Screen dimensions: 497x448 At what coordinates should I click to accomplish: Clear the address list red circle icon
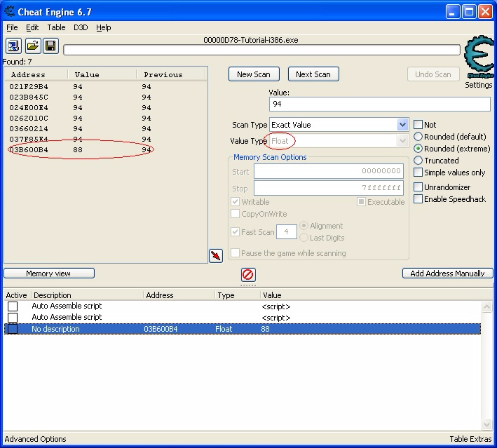[x=248, y=274]
